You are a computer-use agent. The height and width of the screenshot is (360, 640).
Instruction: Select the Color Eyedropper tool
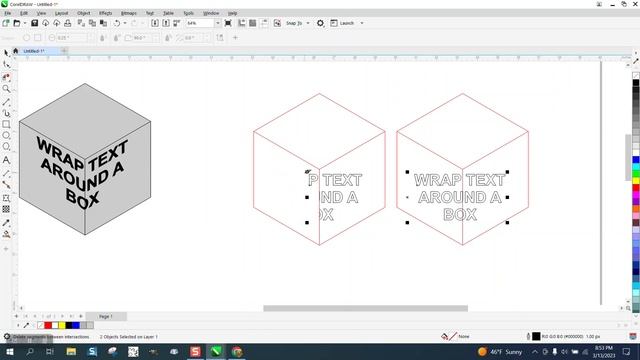(x=6, y=223)
